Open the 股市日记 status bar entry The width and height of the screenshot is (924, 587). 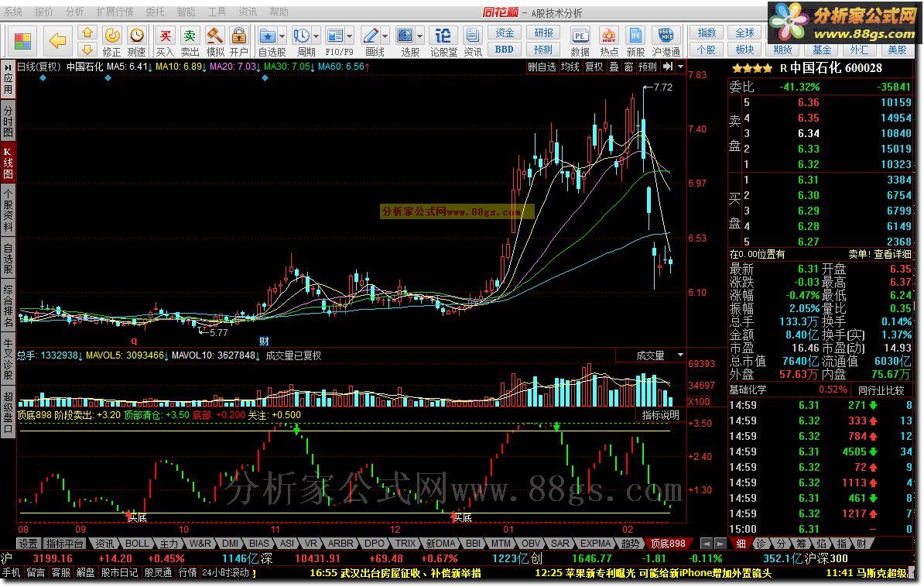[x=120, y=572]
